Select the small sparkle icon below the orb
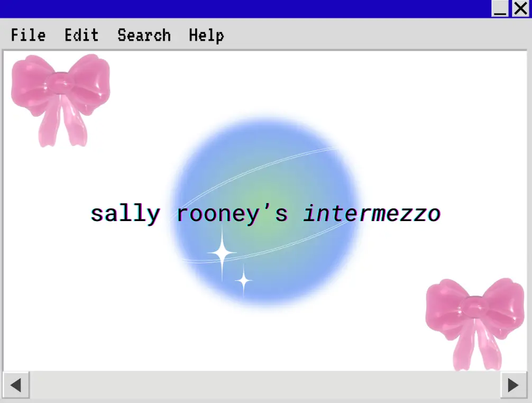532x403 pixels. click(x=243, y=280)
